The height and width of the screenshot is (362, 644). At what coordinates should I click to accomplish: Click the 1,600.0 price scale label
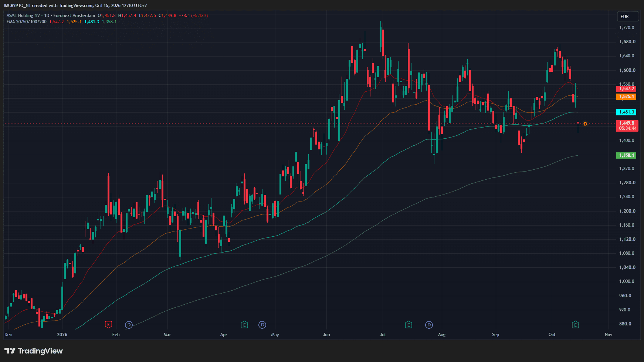tap(627, 70)
